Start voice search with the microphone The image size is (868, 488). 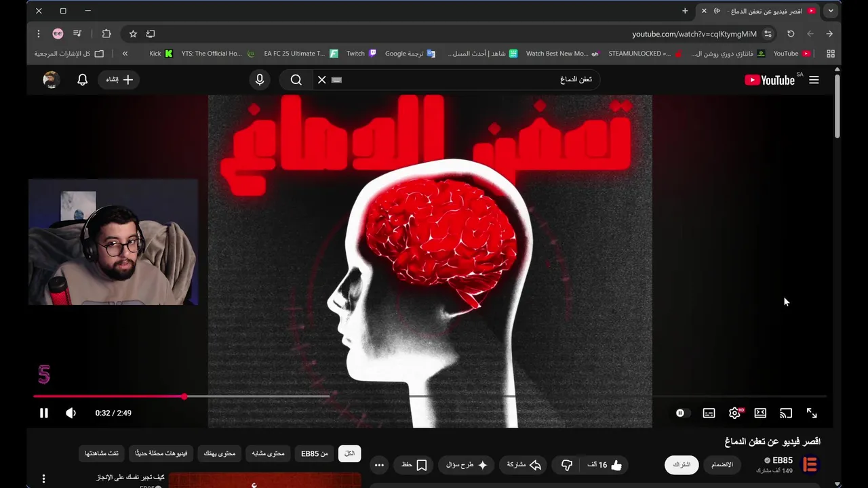point(260,80)
